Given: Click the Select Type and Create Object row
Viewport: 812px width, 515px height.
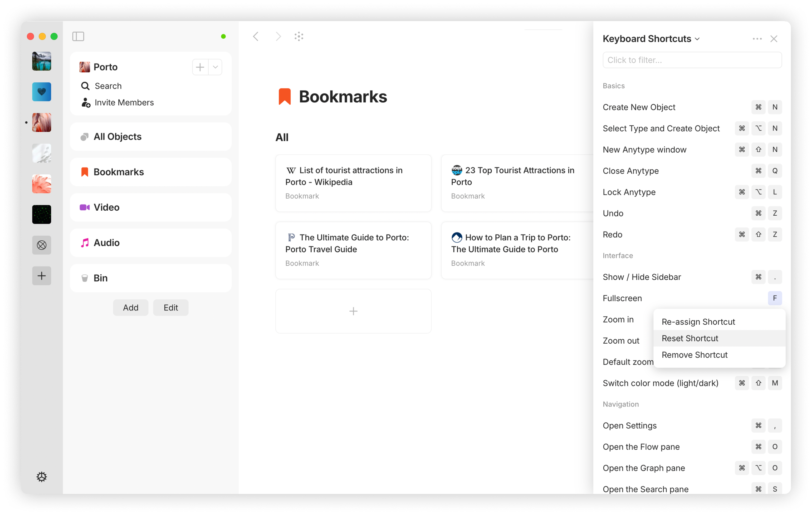Looking at the screenshot, I should tap(692, 128).
